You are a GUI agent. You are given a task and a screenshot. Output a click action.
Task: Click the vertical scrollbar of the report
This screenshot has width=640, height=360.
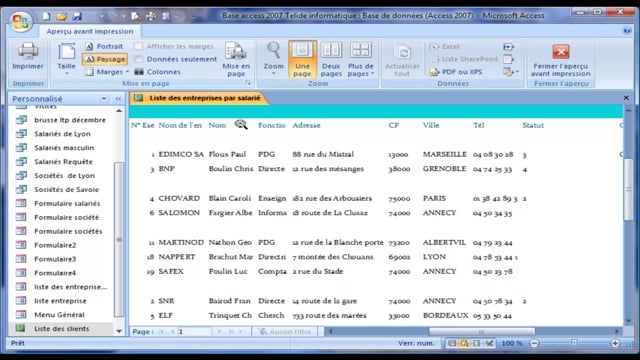click(629, 189)
